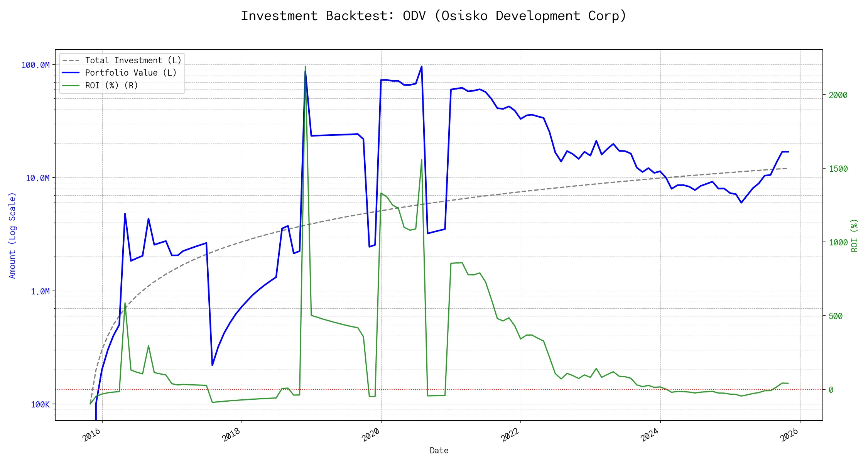Viewport: 868px width, 463px height.
Task: Click the 100.0M left axis label
Action: point(35,65)
